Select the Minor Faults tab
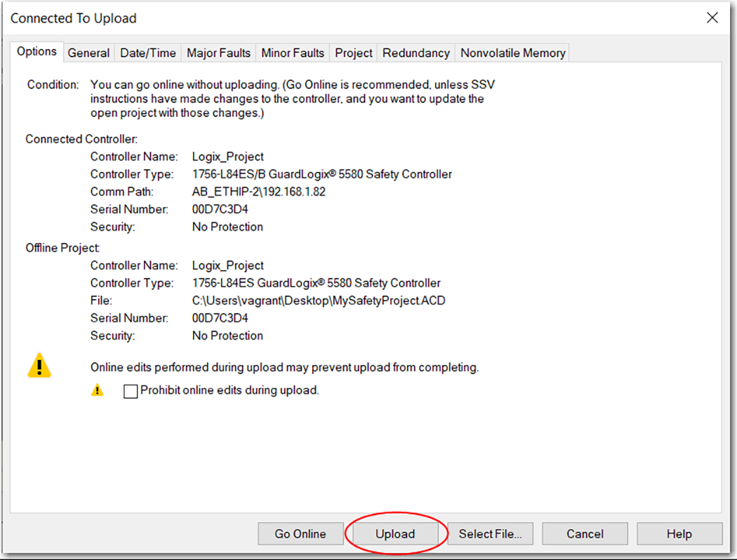737x560 pixels. point(293,53)
